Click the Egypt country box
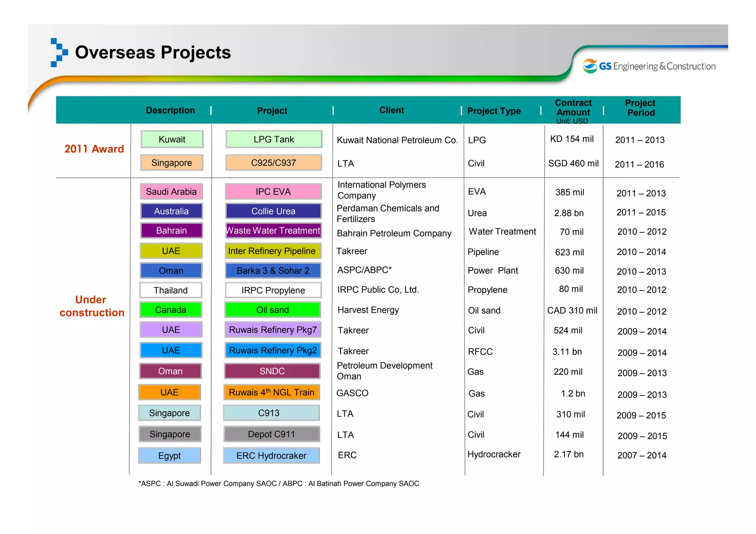 pyautogui.click(x=169, y=455)
